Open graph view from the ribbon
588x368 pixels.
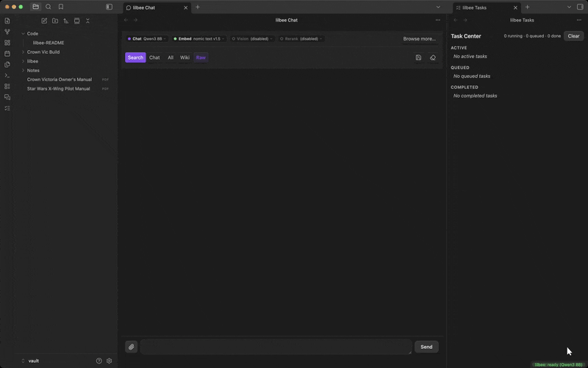(x=7, y=32)
